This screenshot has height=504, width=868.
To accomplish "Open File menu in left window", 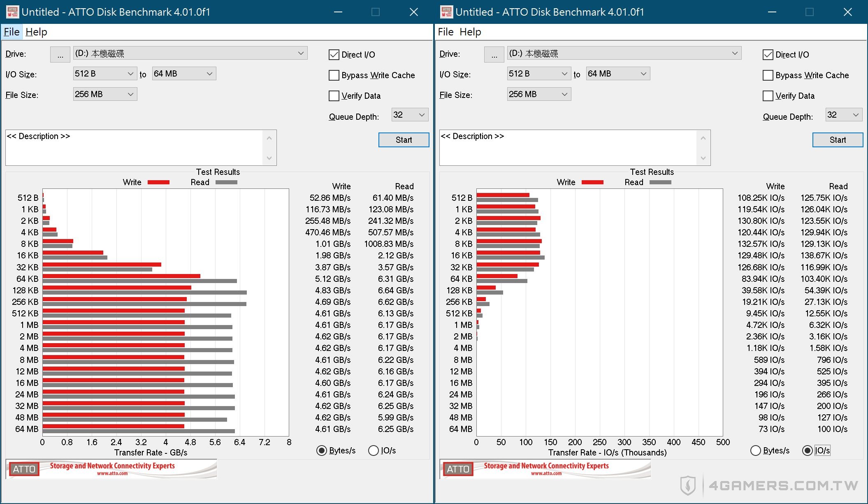I will tap(12, 32).
